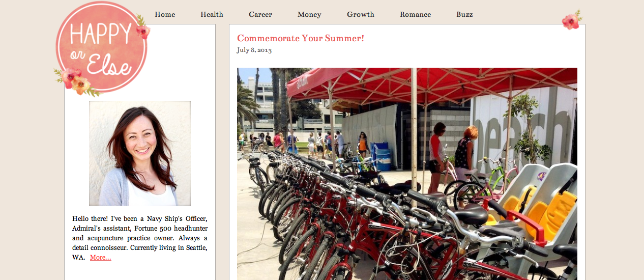
Task: Click the flower cluster below the logo
Action: (x=76, y=82)
